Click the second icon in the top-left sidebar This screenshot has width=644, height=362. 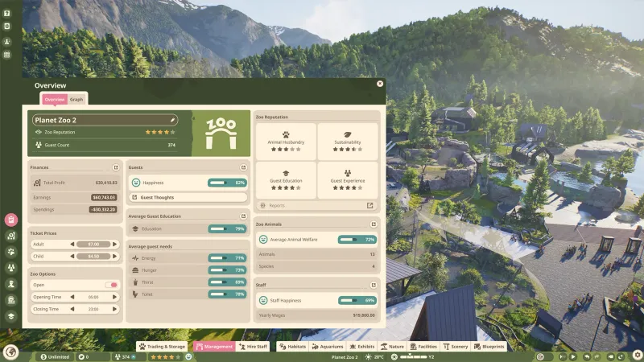pyautogui.click(x=7, y=27)
